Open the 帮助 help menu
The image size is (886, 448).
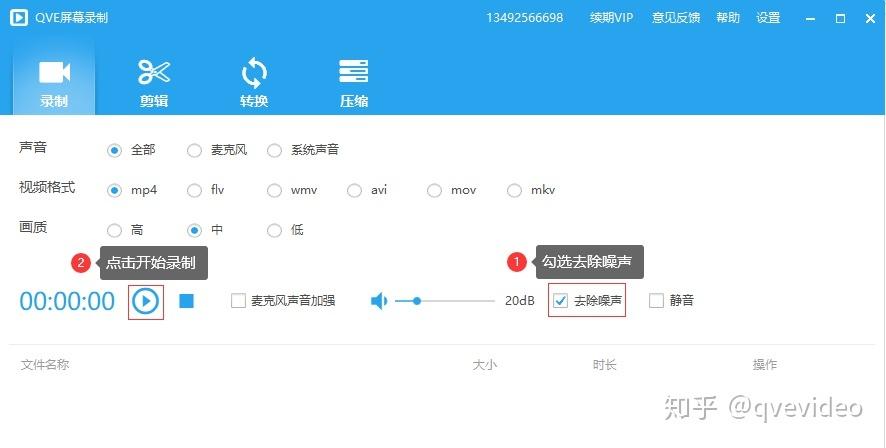point(728,18)
